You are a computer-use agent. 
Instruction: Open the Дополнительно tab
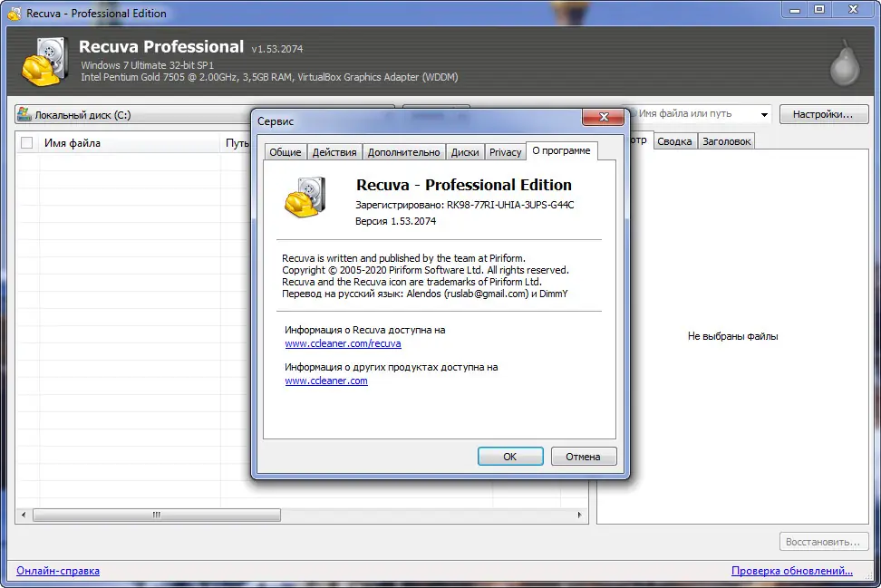point(403,152)
